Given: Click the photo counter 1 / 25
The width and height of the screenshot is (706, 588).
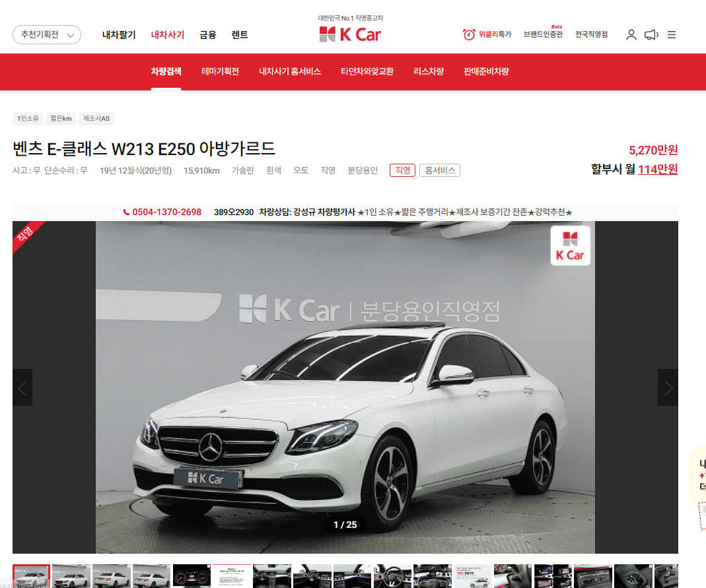Looking at the screenshot, I should point(345,525).
